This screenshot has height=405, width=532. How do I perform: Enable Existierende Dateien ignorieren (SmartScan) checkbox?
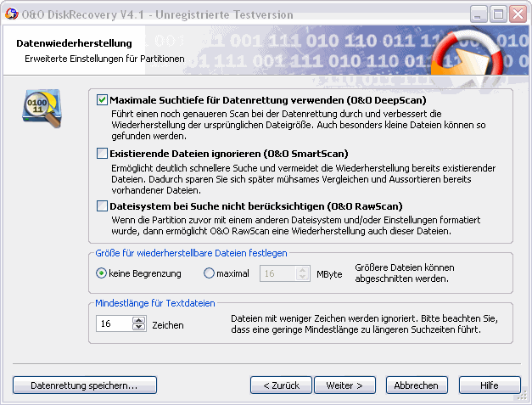click(x=102, y=154)
